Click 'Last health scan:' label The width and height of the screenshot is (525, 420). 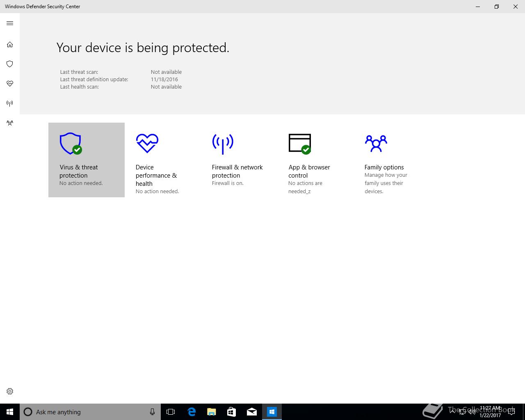click(x=80, y=87)
